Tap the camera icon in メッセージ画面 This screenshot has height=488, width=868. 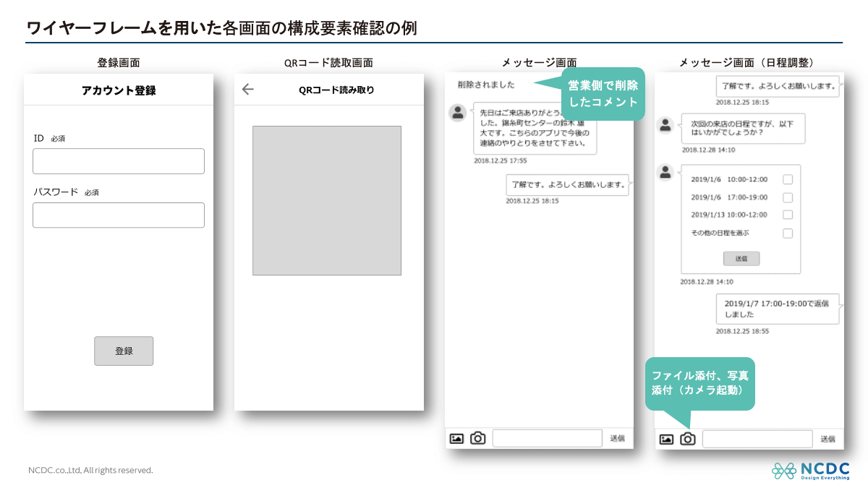(x=478, y=438)
